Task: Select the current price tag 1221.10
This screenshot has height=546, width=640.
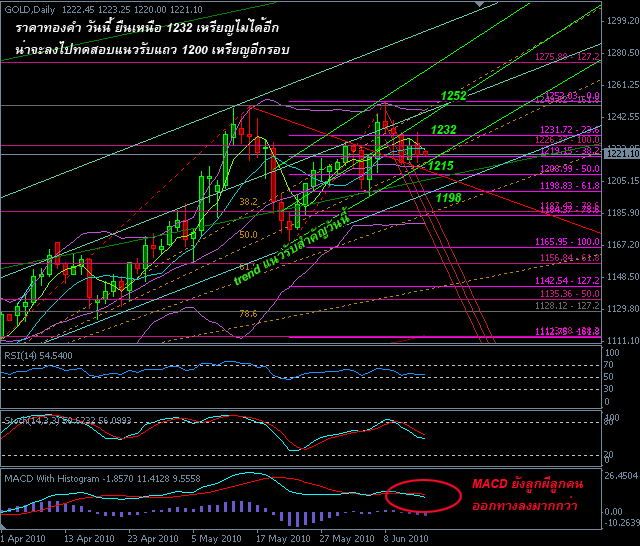Action: [x=622, y=153]
